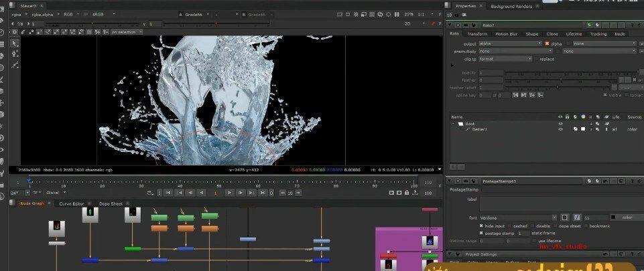644x271 pixels.
Task: Click the first roto options icon beside on selection
Action: coord(15,31)
